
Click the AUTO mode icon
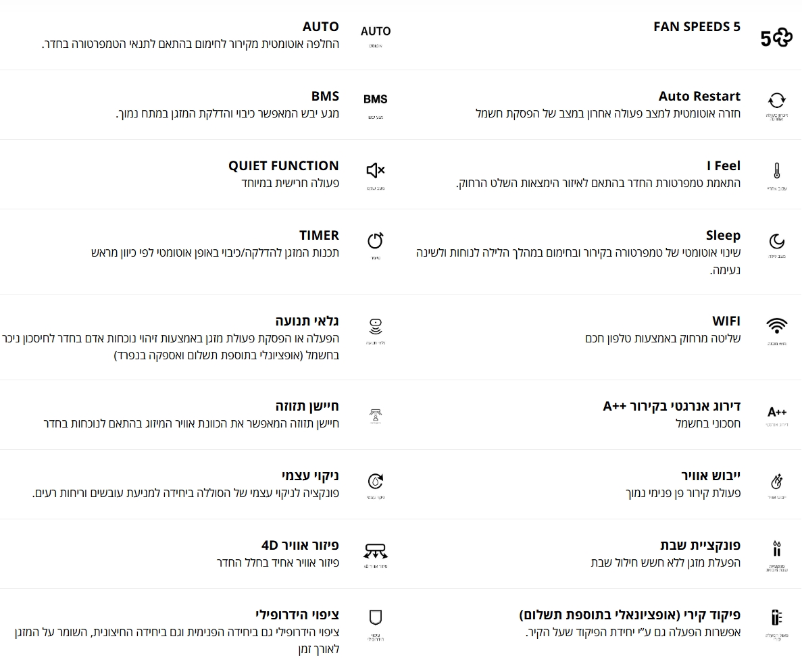coord(376,31)
